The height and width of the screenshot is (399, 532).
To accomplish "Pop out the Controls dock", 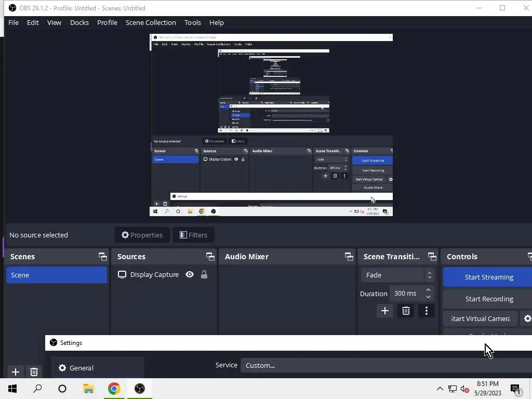I will coord(529,257).
